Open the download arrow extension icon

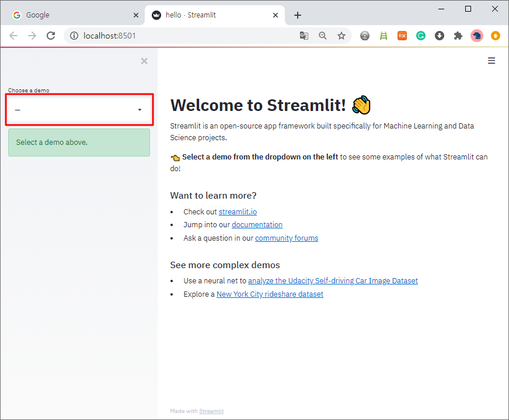[x=440, y=36]
